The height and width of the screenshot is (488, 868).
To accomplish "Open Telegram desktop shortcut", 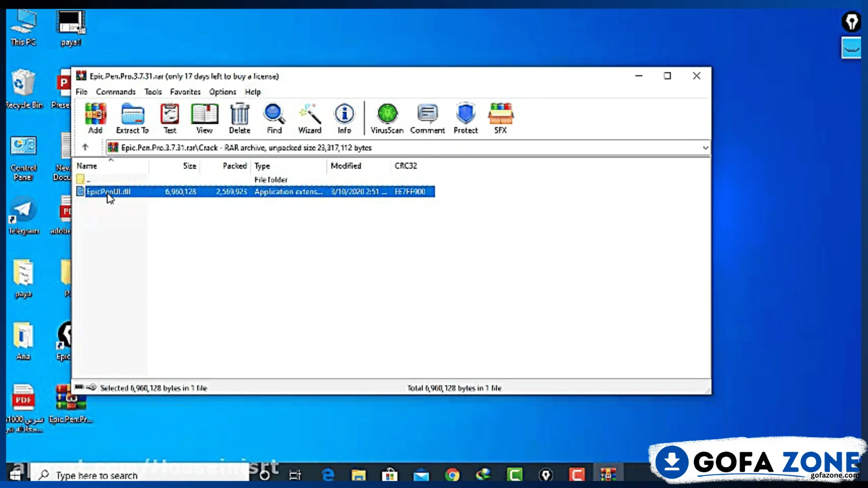I will click(x=24, y=216).
